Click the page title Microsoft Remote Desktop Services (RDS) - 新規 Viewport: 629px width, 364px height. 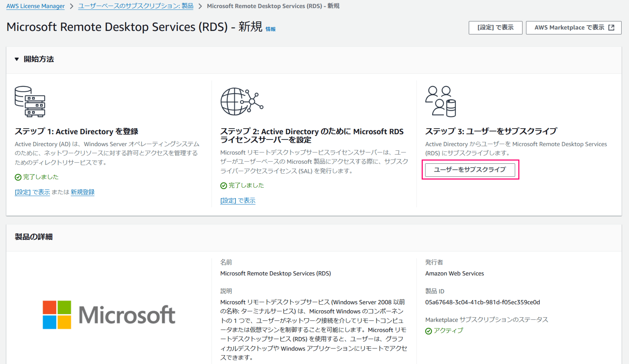point(134,27)
